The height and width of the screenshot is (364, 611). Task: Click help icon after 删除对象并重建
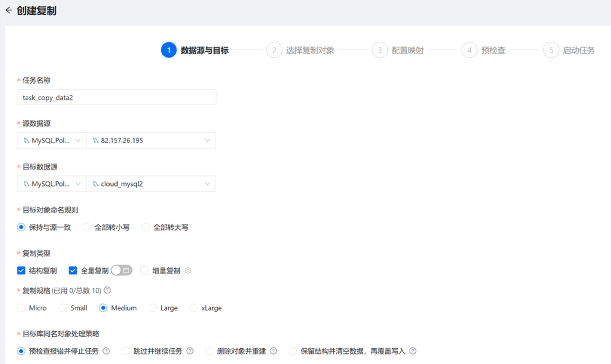pyautogui.click(x=273, y=351)
